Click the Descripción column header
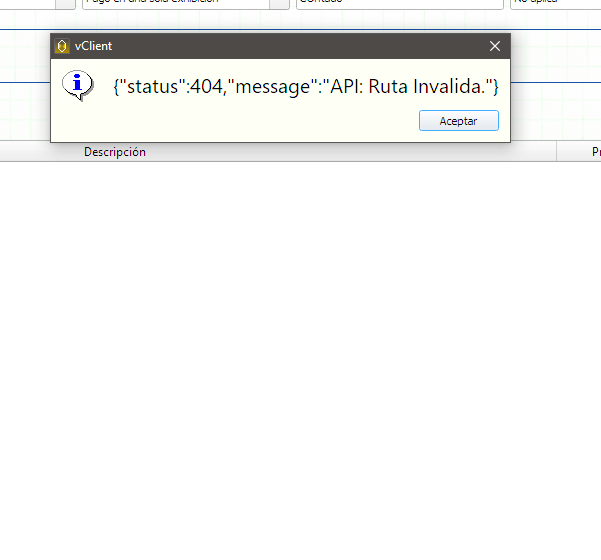601x560 pixels. [115, 152]
